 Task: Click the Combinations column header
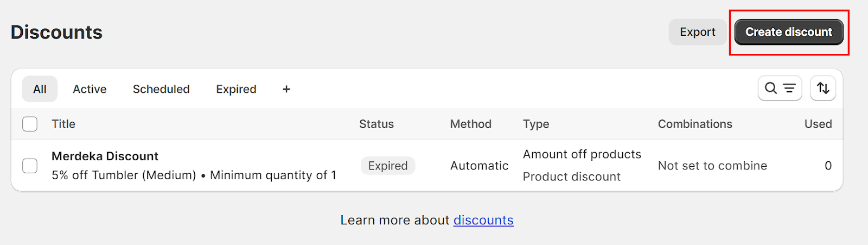pyautogui.click(x=695, y=124)
